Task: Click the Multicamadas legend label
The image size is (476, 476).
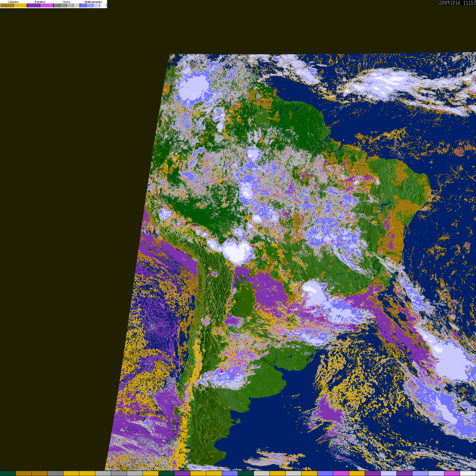Action: pyautogui.click(x=93, y=2)
